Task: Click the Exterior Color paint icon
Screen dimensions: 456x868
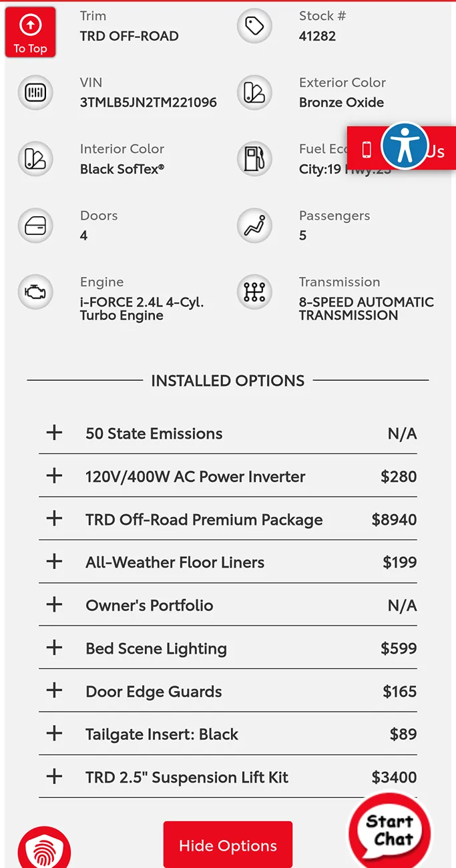Action: point(254,92)
